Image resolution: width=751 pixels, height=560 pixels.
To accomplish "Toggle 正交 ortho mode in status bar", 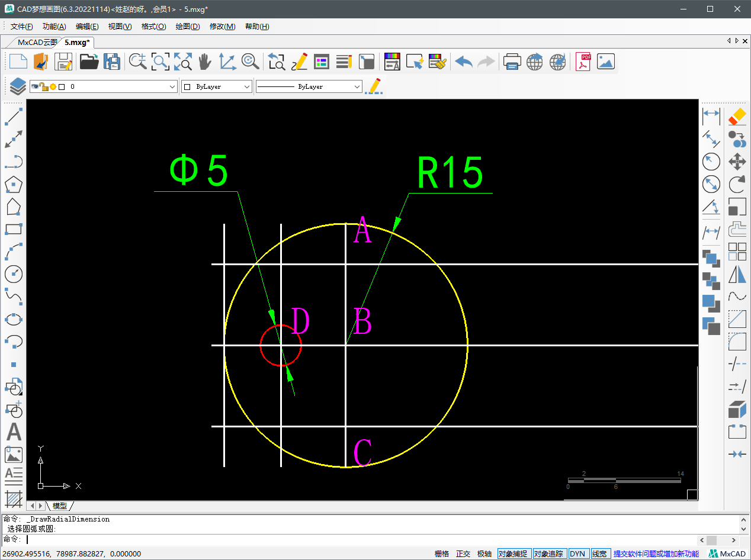I will pyautogui.click(x=463, y=553).
